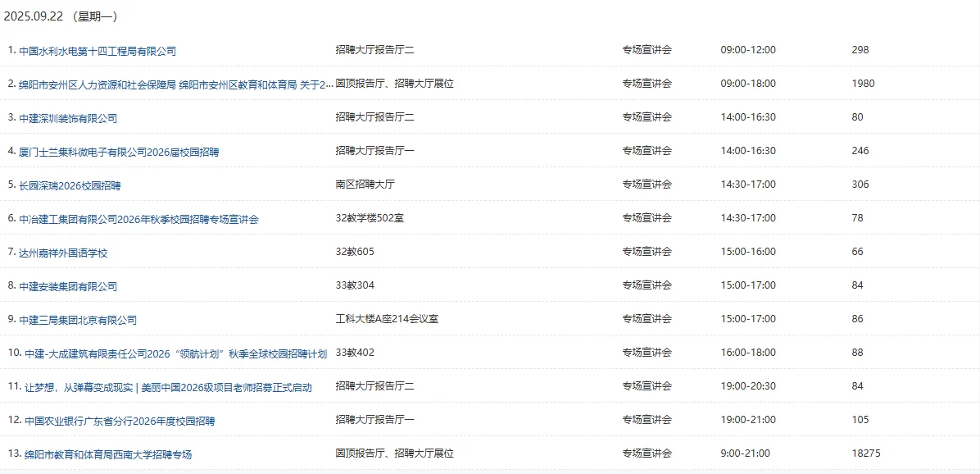980x474 pixels.
Task: Click view count 298
Action: point(860,49)
